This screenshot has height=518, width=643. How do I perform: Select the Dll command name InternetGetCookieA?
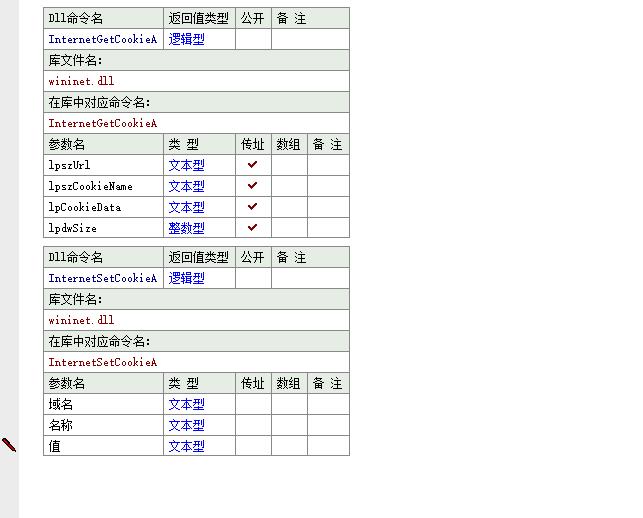(103, 39)
